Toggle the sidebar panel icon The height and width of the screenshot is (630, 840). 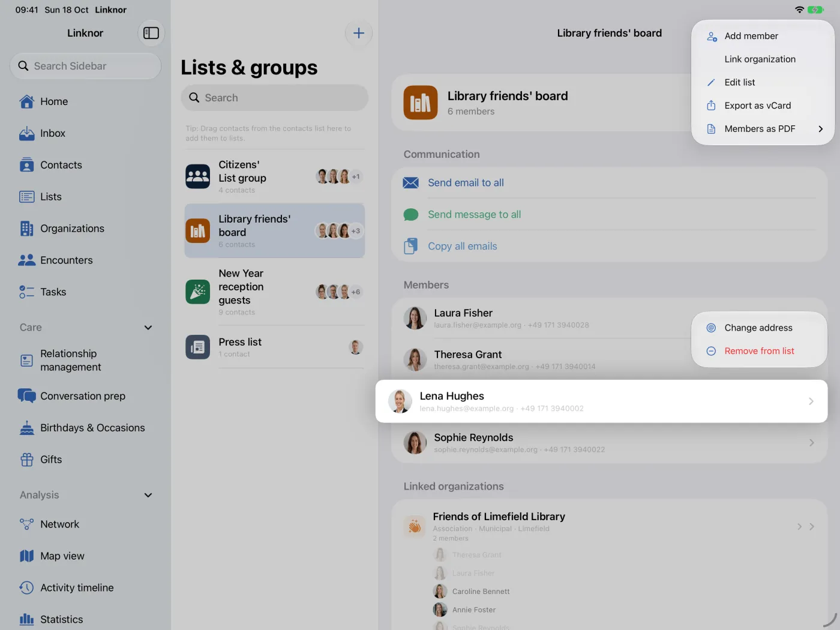tap(151, 33)
